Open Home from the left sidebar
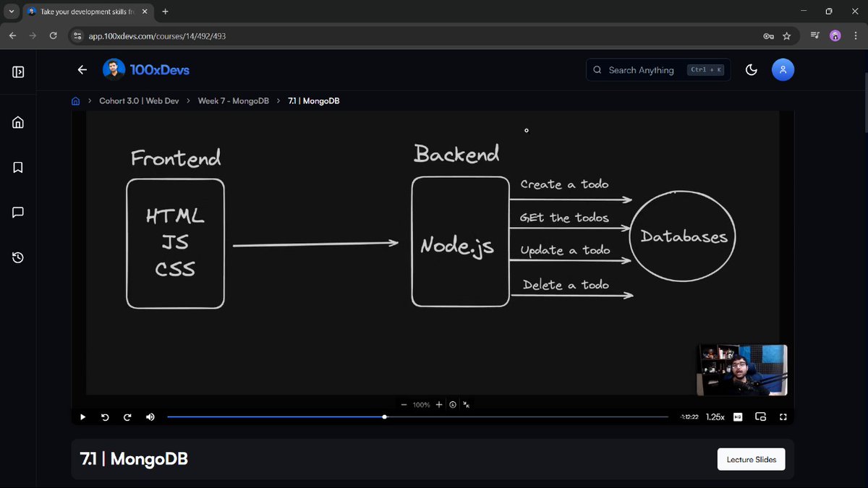This screenshot has height=488, width=868. click(x=18, y=122)
